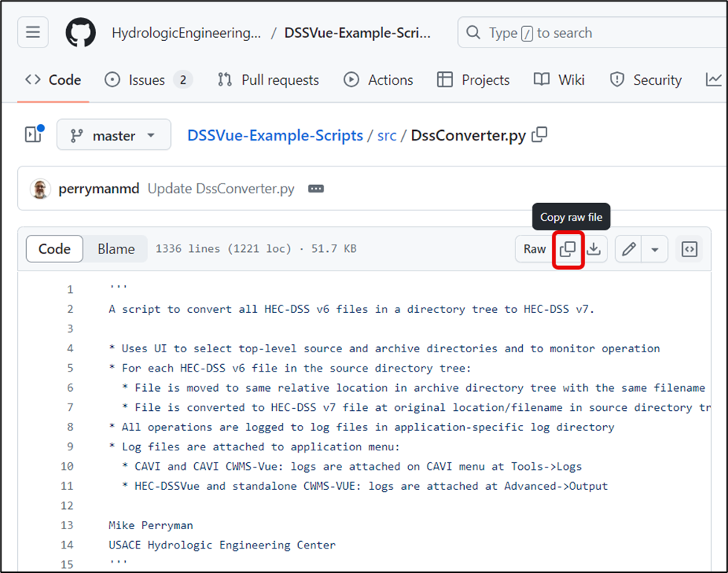Open the 'Update DssConverter.py' commit message
728x573 pixels.
pos(221,189)
